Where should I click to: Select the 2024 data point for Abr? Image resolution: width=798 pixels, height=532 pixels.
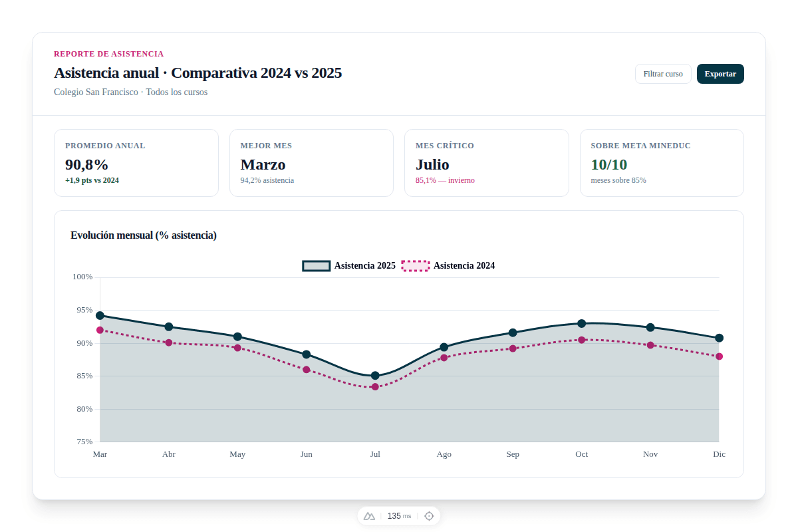coord(169,342)
